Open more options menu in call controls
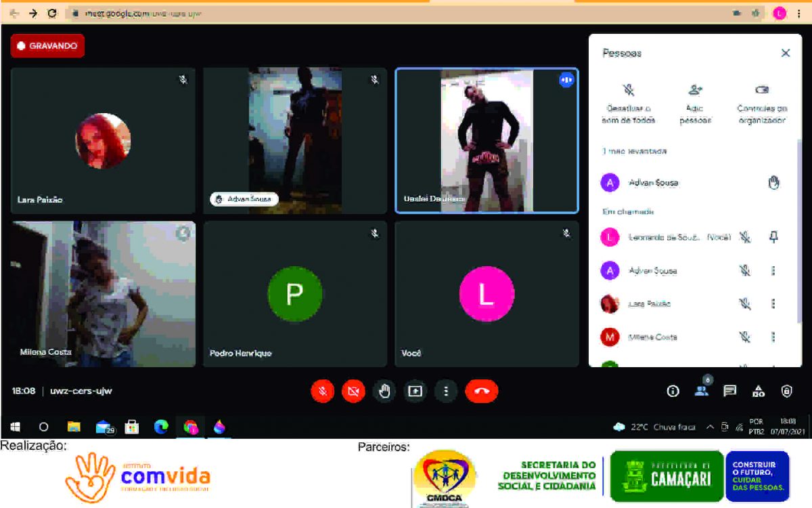The image size is (812, 508). [x=445, y=391]
